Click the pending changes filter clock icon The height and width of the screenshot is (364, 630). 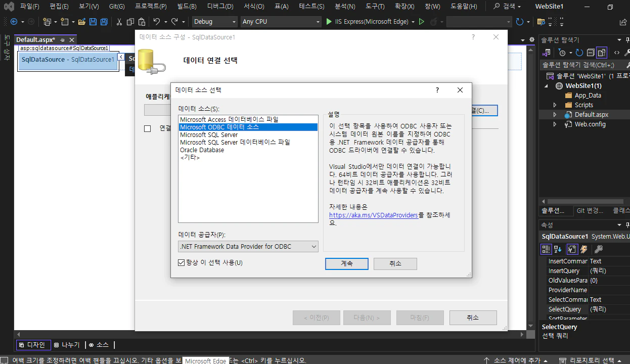562,53
